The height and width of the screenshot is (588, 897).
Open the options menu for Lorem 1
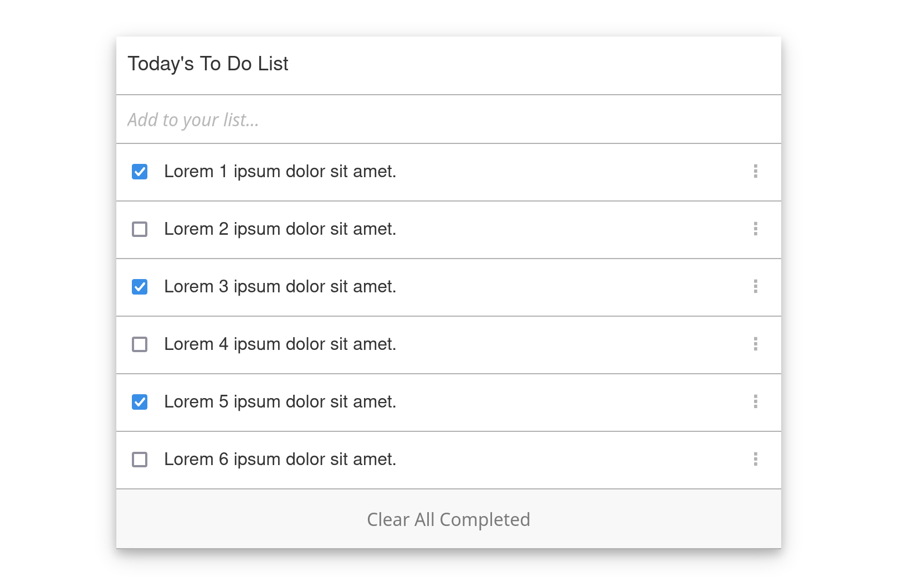pos(756,172)
